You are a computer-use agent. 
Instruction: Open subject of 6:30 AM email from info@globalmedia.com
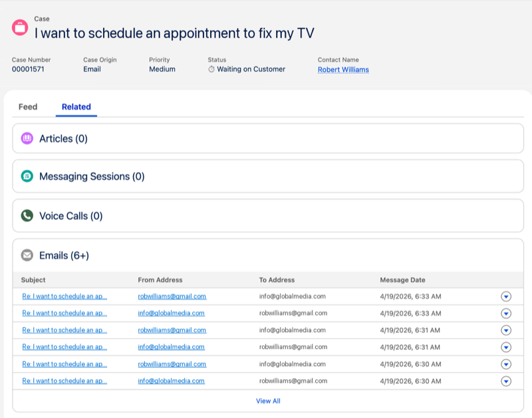[x=65, y=381]
